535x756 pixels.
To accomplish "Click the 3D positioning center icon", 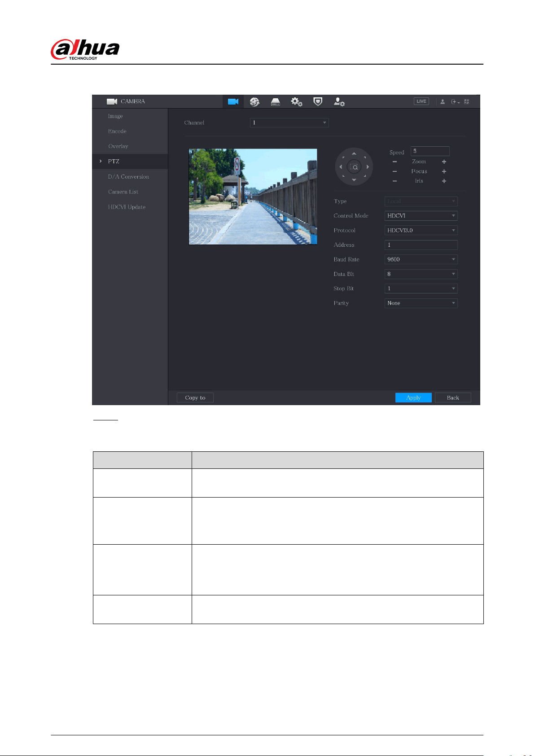I will [x=354, y=167].
